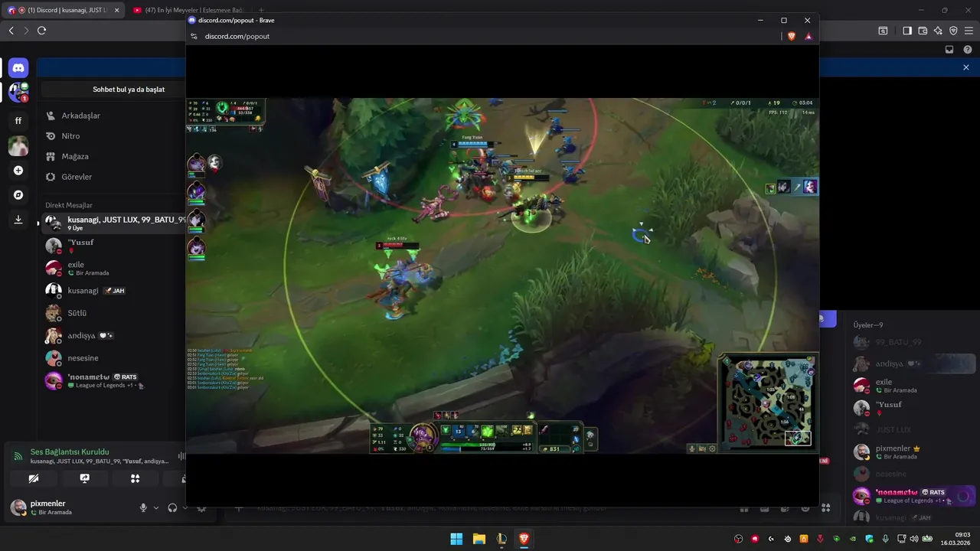
Task: Open the Discord help question mark icon
Action: (967, 49)
